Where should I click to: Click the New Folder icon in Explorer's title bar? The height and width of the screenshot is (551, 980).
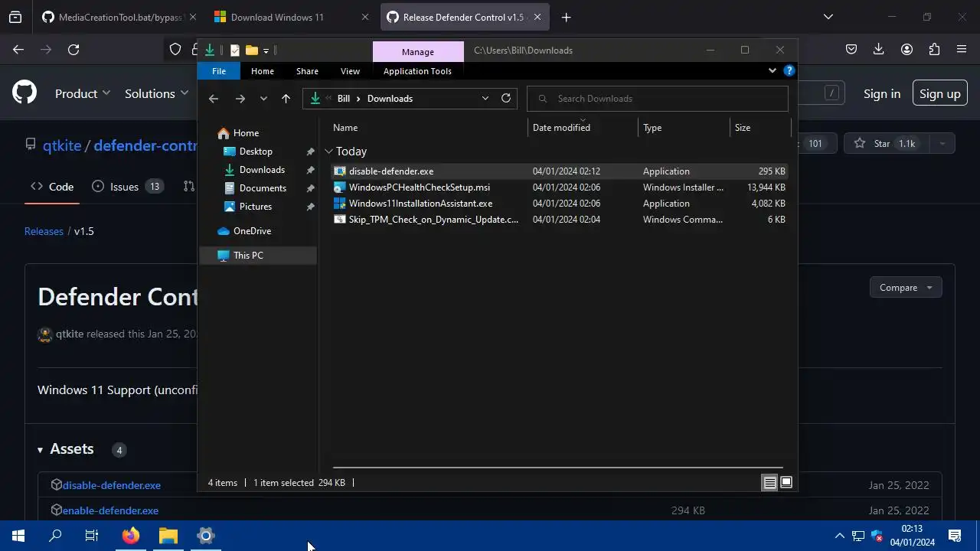(251, 51)
